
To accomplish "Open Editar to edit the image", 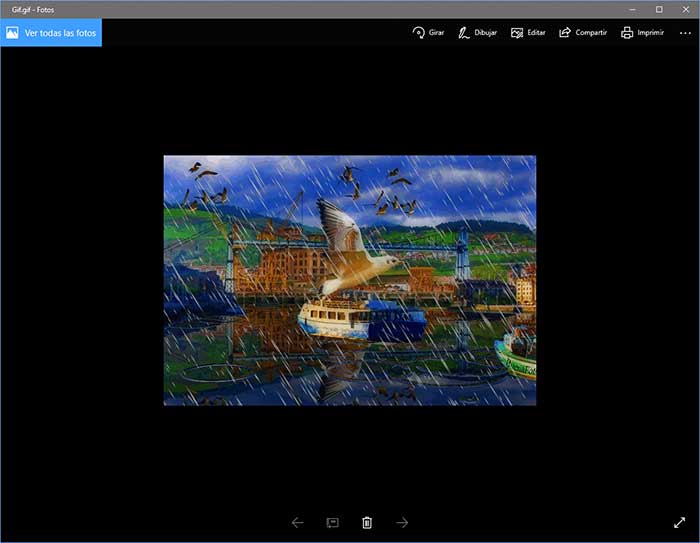I will click(528, 33).
